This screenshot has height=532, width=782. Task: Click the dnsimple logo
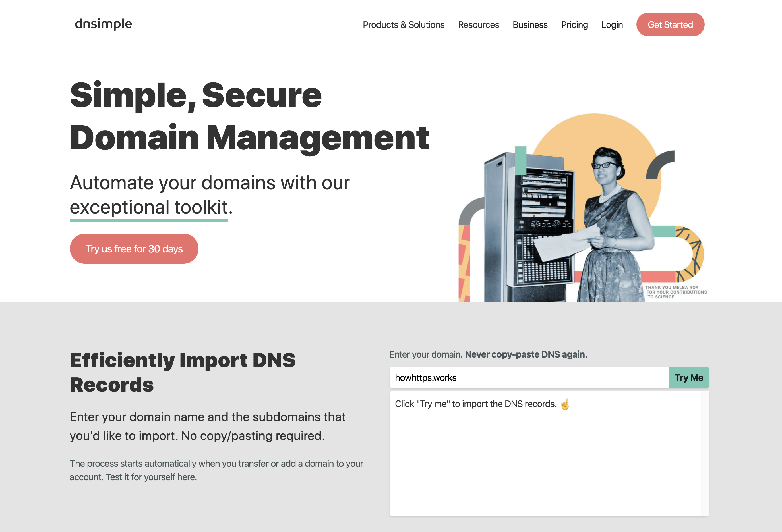pos(103,24)
